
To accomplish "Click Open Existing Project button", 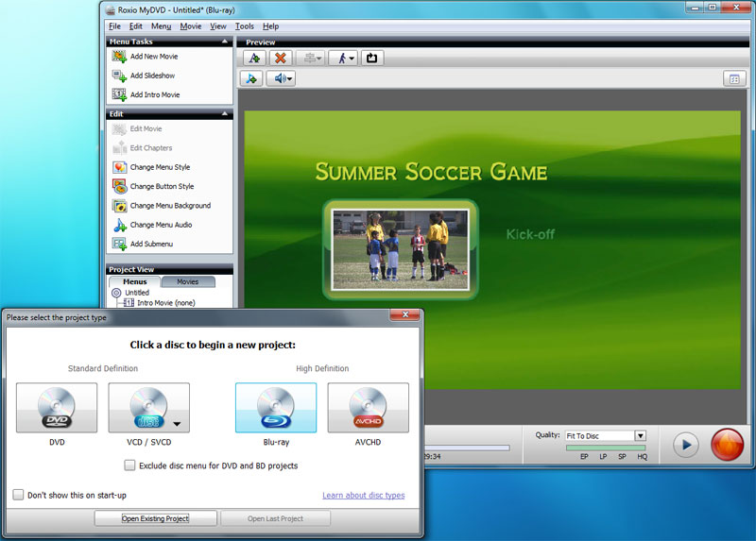I will point(155,518).
